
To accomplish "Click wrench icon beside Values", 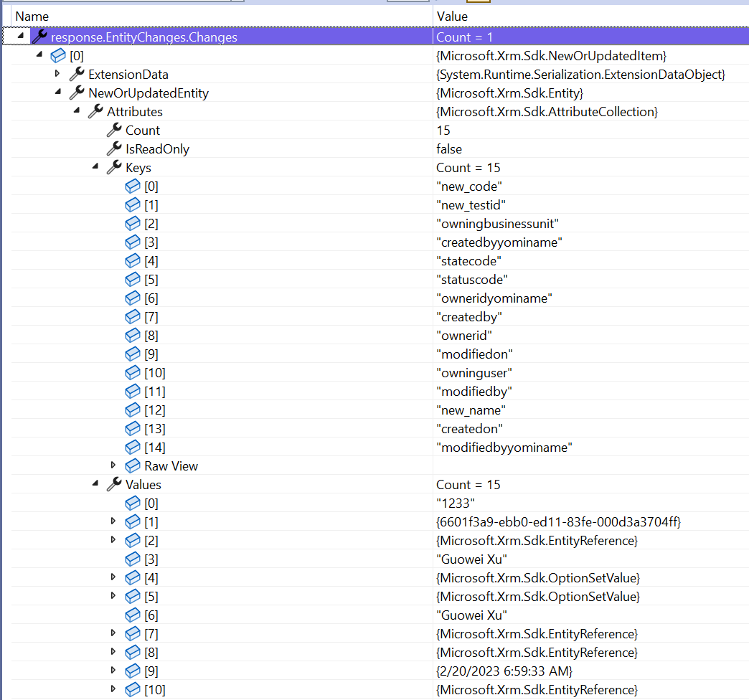I will click(114, 483).
